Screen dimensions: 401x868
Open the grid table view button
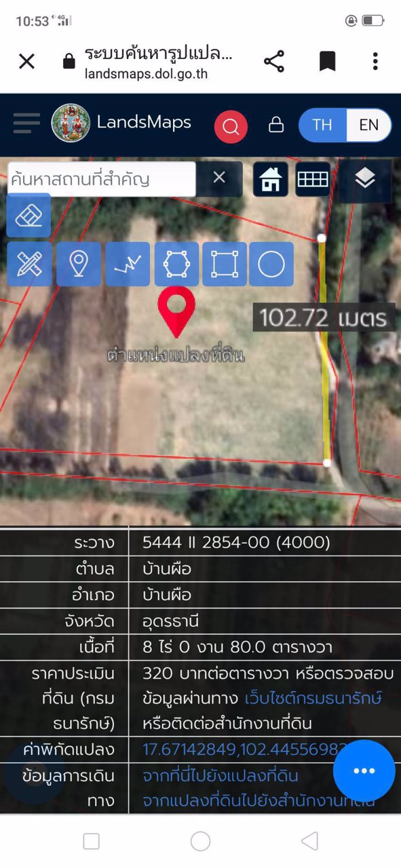[x=313, y=179]
